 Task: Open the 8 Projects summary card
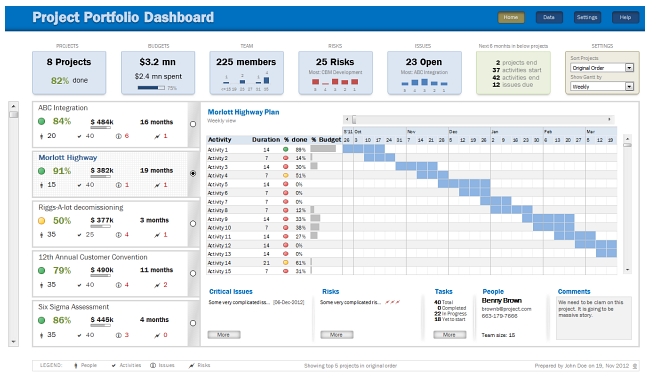click(69, 73)
